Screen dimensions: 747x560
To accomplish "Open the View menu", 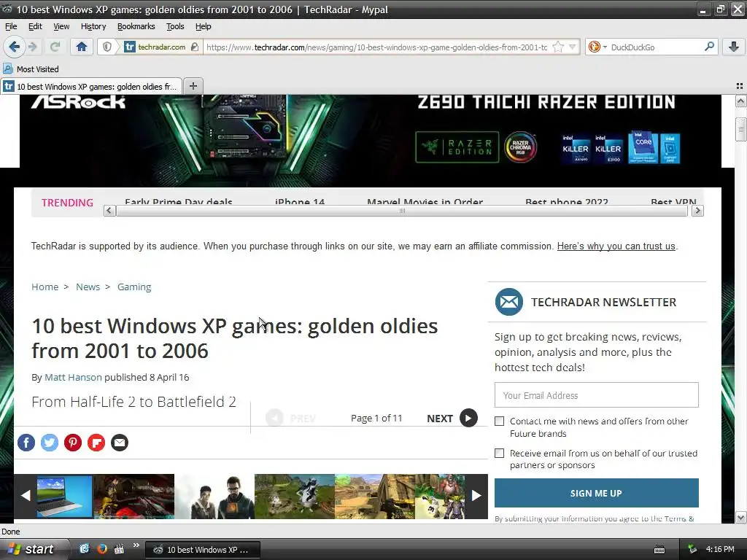I will pos(61,26).
